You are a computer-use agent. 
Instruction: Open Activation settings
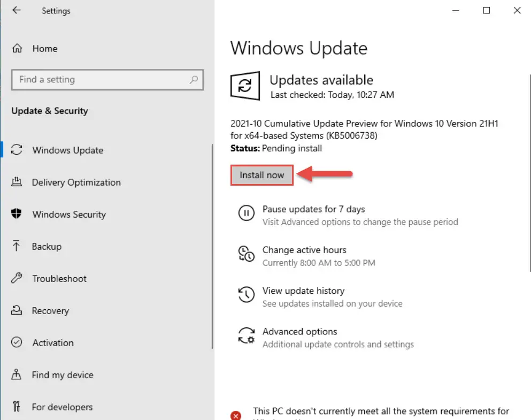(x=53, y=343)
